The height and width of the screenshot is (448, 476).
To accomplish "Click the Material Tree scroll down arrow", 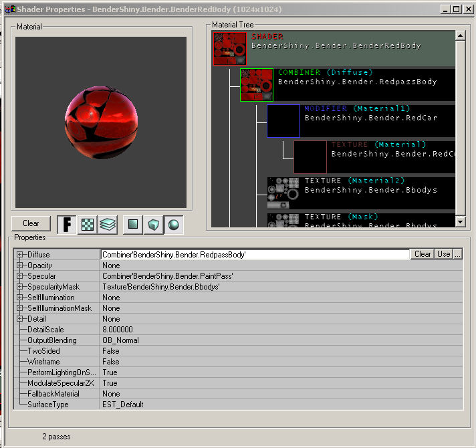I will point(460,222).
